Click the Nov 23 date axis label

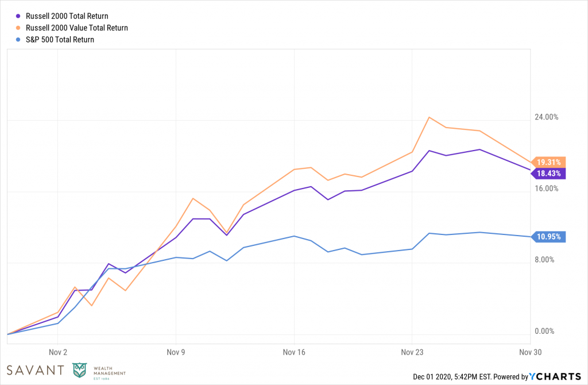pos(412,351)
